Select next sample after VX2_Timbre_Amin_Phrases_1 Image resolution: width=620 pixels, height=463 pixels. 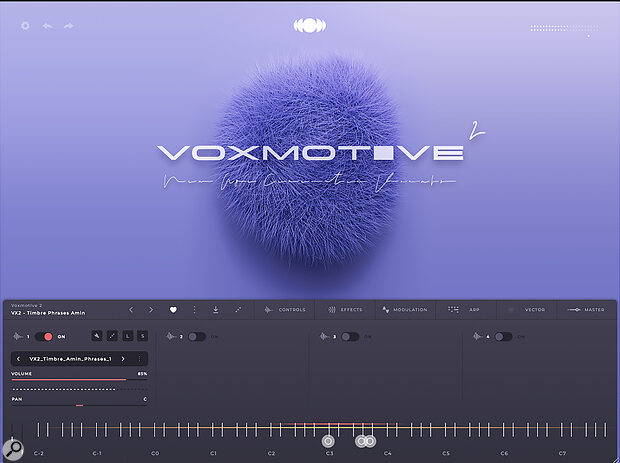(x=123, y=359)
